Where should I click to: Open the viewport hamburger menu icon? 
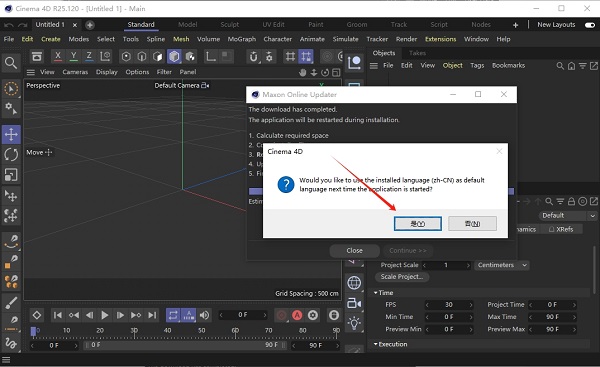(31, 72)
